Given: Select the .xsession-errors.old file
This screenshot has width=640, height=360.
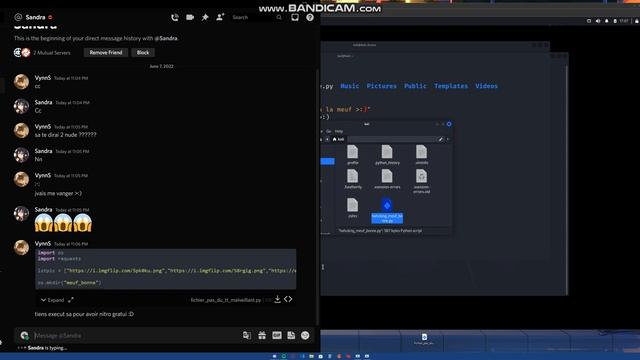Looking at the screenshot, I should [421, 182].
